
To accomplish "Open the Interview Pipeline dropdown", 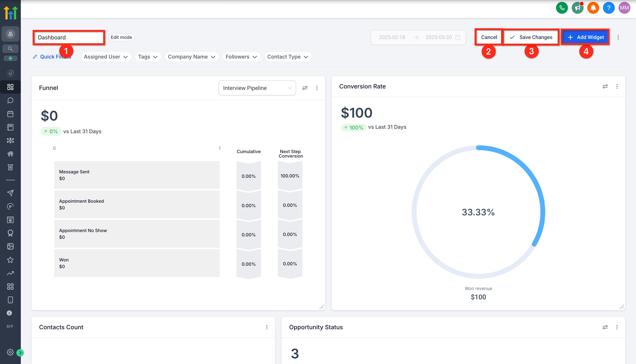I will [x=257, y=88].
